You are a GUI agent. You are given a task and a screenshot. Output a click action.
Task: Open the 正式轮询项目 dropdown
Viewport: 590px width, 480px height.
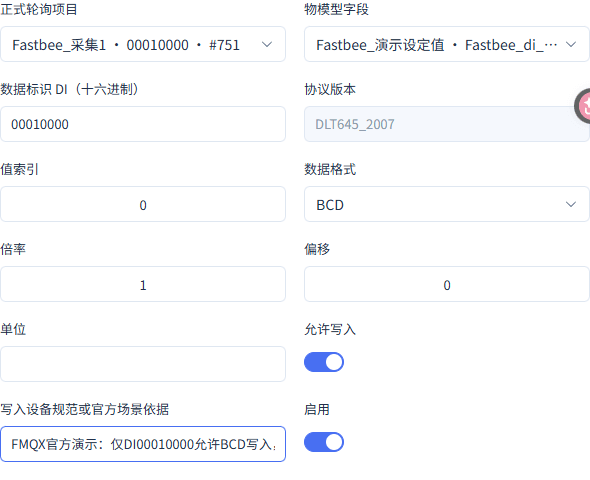pos(143,44)
